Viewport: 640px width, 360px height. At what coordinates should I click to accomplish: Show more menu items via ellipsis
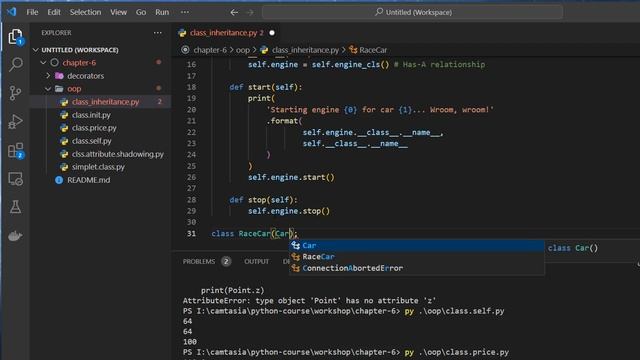click(185, 12)
